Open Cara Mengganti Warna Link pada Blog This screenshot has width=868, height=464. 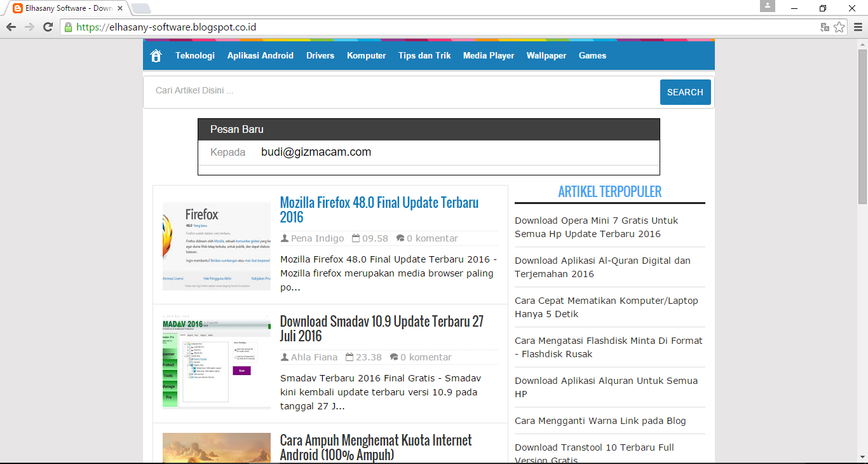coord(600,421)
